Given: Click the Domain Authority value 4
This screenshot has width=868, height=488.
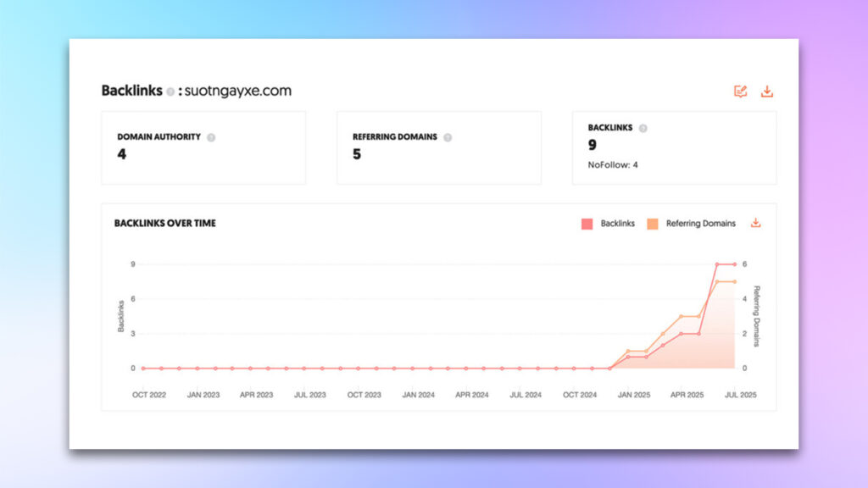Looking at the screenshot, I should (122, 154).
